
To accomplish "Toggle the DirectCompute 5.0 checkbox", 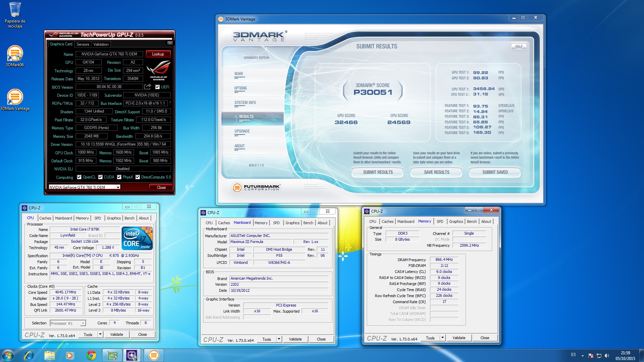I will point(137,177).
